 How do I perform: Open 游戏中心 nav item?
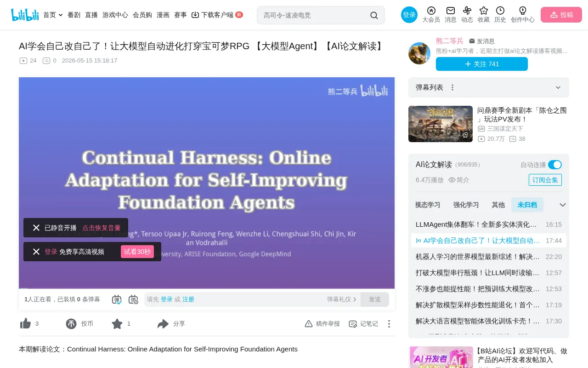pyautogui.click(x=115, y=15)
